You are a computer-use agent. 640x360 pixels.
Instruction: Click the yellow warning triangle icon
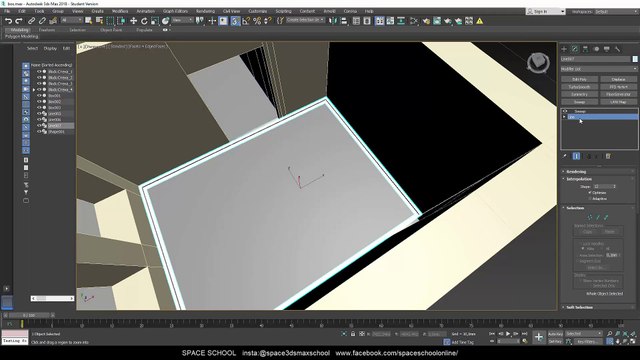point(480,21)
